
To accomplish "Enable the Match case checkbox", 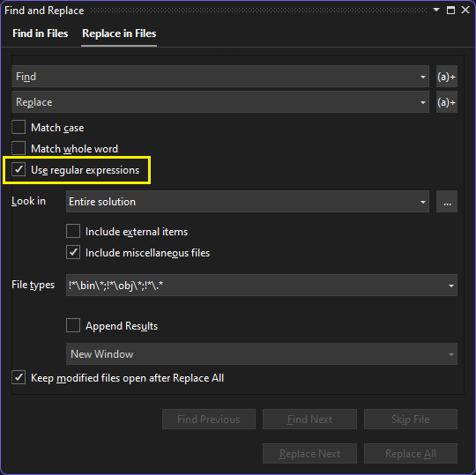I will (x=19, y=127).
